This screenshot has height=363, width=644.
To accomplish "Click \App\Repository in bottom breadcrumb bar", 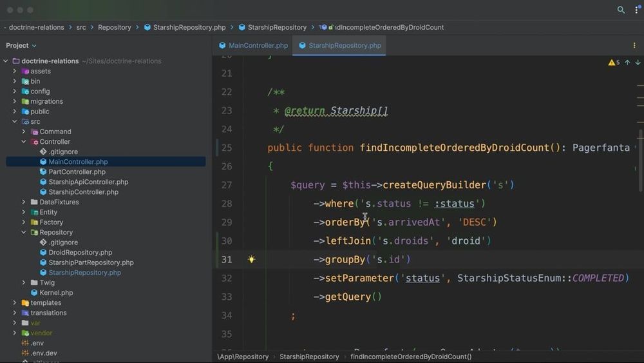I will 243,357.
